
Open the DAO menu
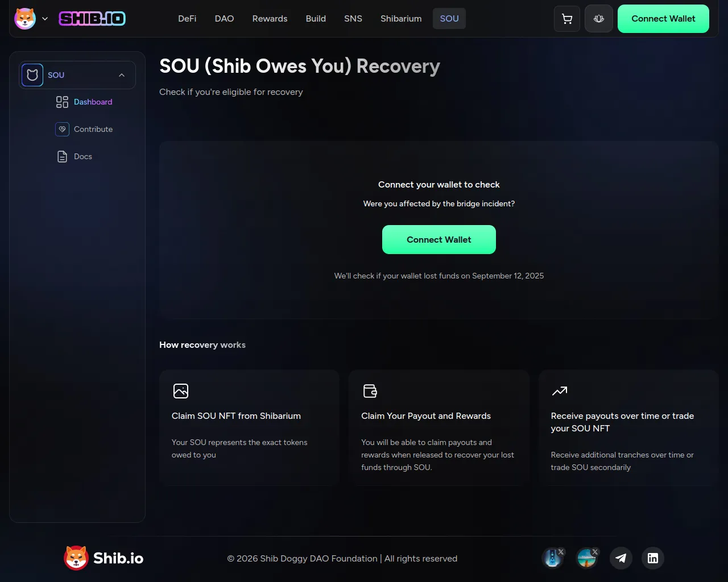(224, 19)
